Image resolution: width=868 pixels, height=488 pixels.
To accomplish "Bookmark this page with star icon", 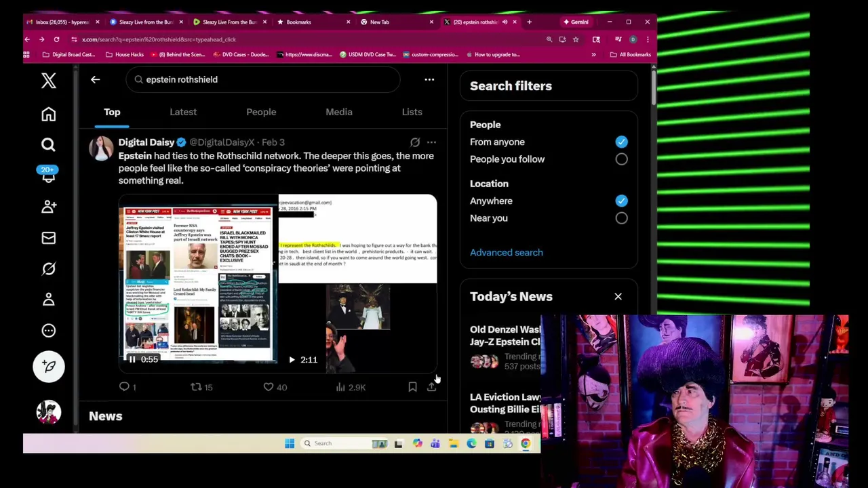I will pyautogui.click(x=576, y=39).
